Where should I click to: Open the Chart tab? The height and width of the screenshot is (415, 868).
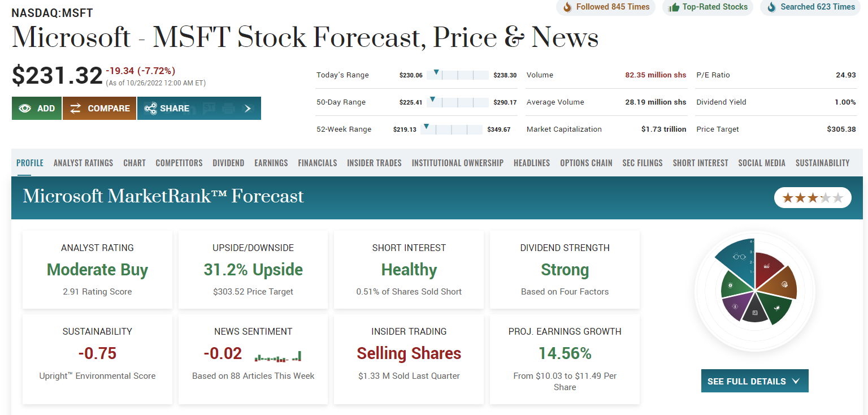tap(134, 163)
